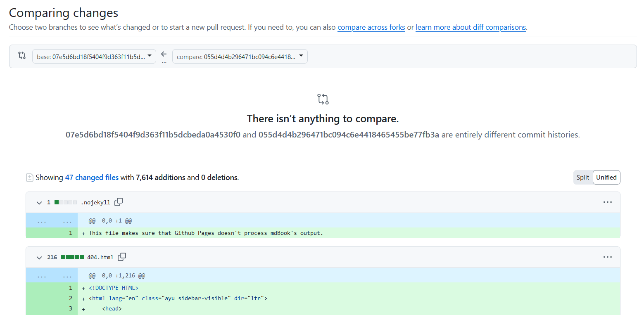Image resolution: width=644 pixels, height=315 pixels.
Task: Switch to Split diff view
Action: (x=583, y=178)
